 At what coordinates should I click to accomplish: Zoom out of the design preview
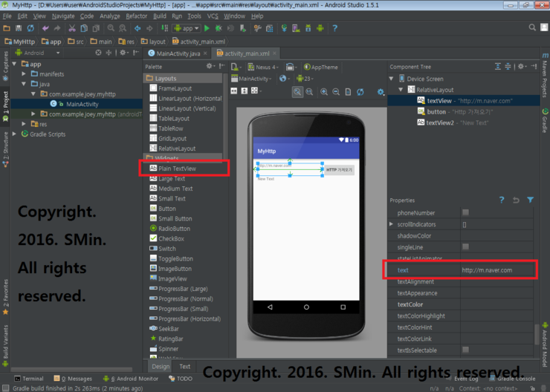336,92
